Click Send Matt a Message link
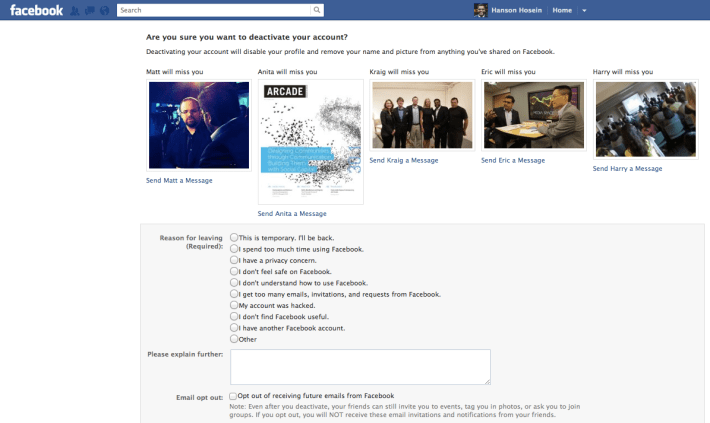 [179, 180]
